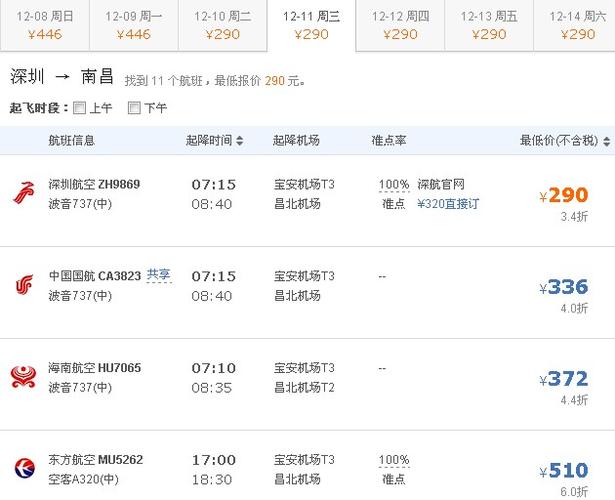Click the Shenzhen Airlines red logo icon

tap(24, 193)
